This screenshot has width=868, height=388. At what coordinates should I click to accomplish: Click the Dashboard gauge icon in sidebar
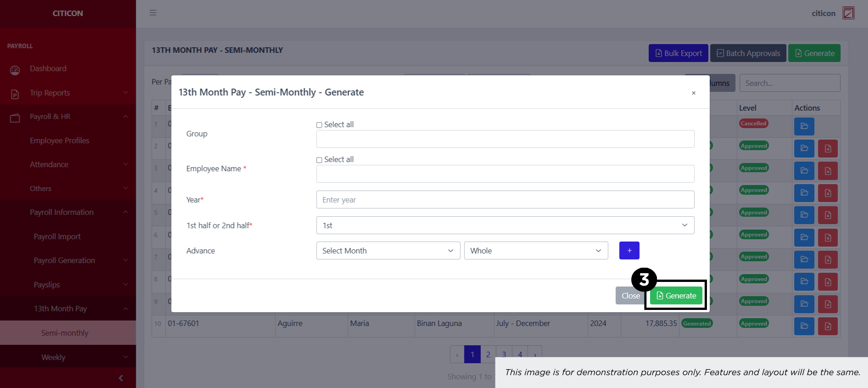[15, 70]
